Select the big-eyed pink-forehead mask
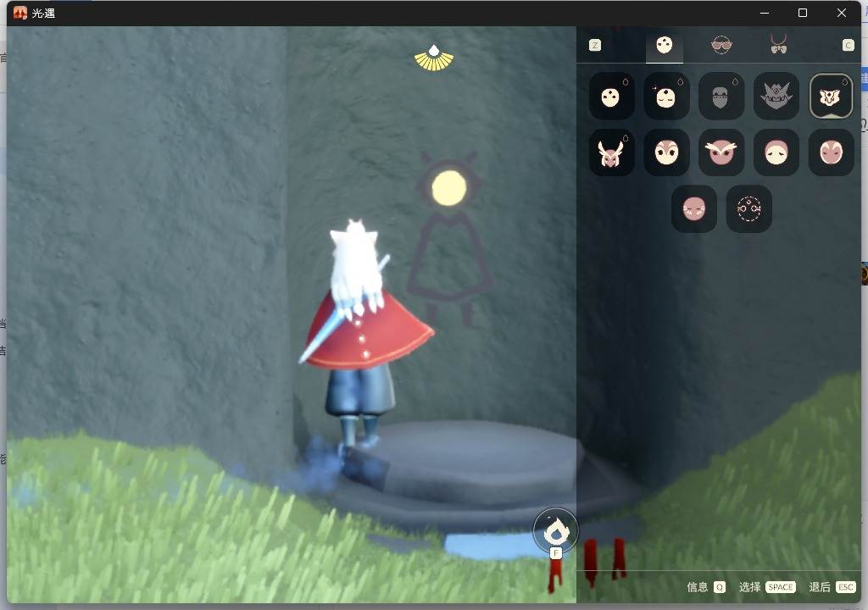868x610 pixels. pyautogui.click(x=666, y=152)
